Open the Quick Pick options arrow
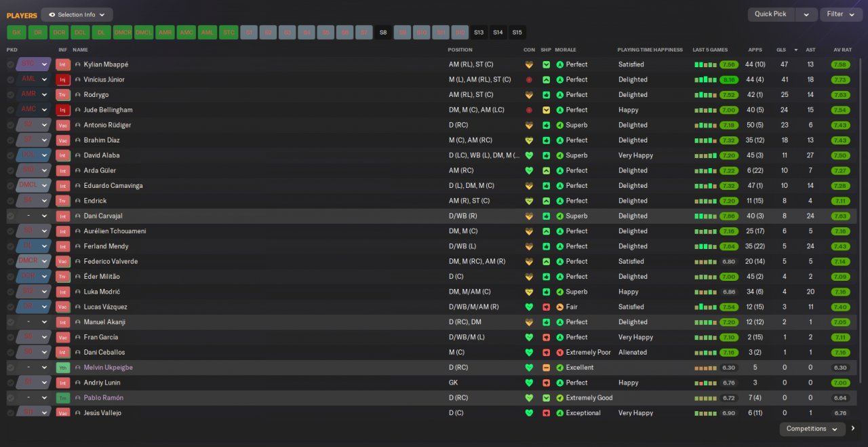The width and height of the screenshot is (868, 447). (x=806, y=14)
